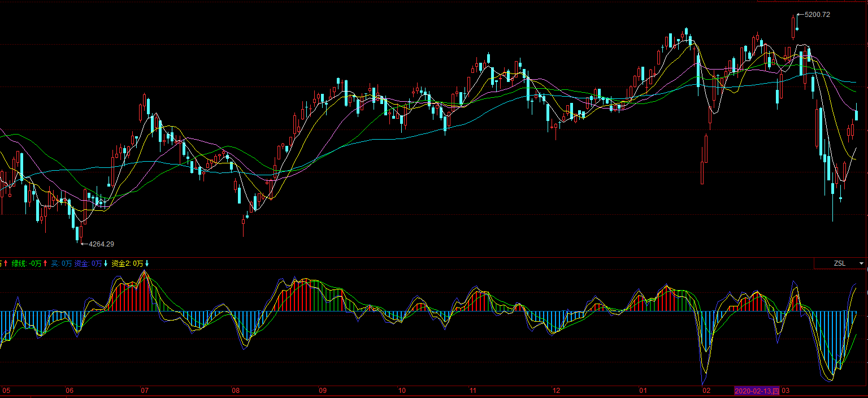Click month label 11 on time axis
This screenshot has width=868, height=398.
tap(473, 391)
